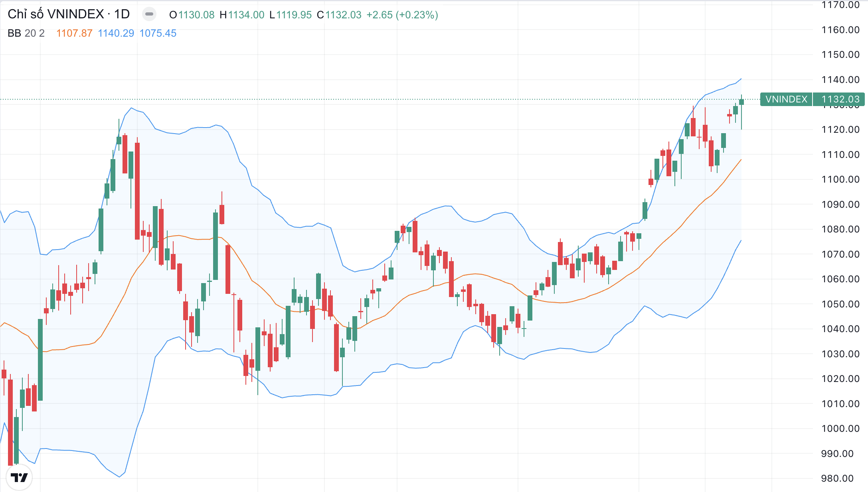This screenshot has width=868, height=492.
Task: Click the low value 1119.95
Action: tap(294, 15)
